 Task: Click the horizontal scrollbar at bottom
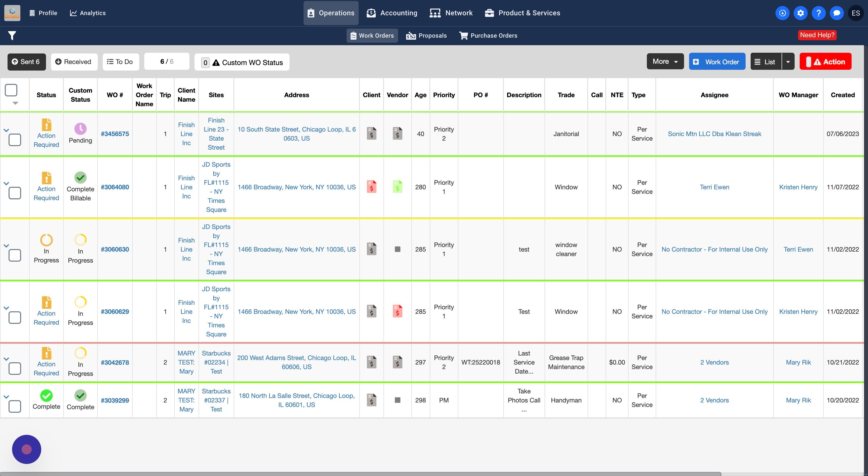361,474
